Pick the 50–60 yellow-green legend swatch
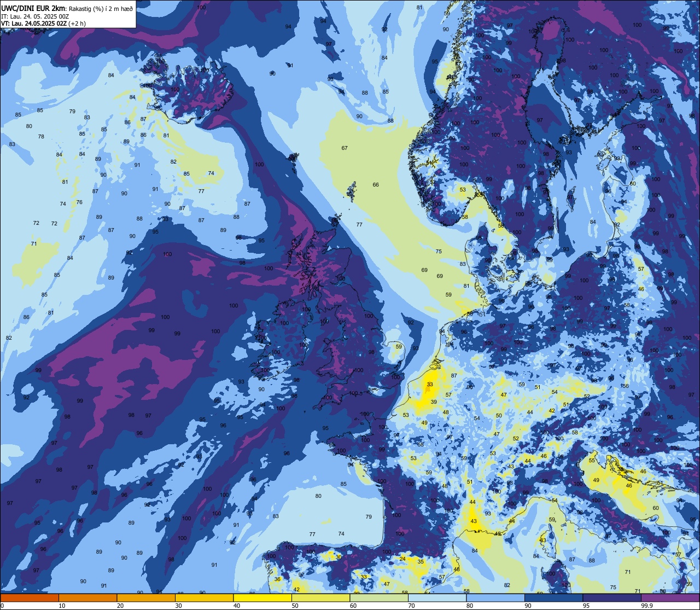 tap(320, 597)
